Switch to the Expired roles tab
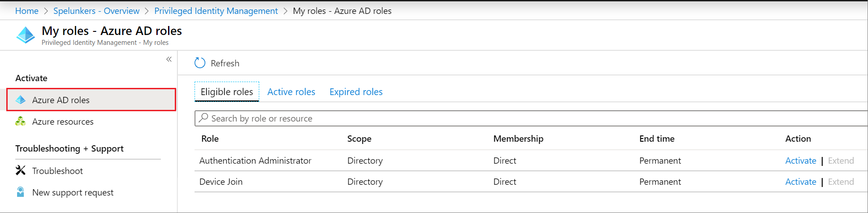This screenshot has height=213, width=868. (356, 92)
